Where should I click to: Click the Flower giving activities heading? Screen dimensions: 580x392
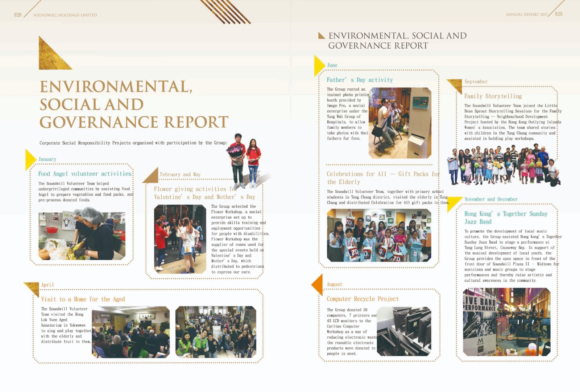[x=204, y=193]
